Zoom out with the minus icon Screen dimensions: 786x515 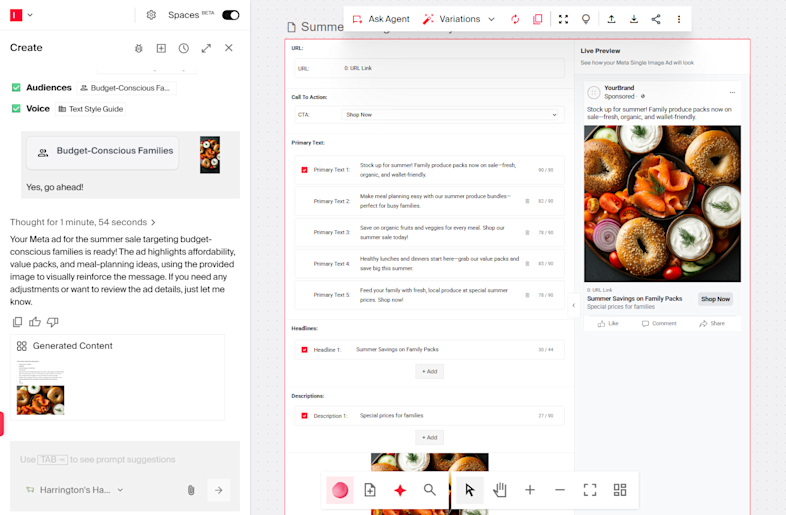560,490
